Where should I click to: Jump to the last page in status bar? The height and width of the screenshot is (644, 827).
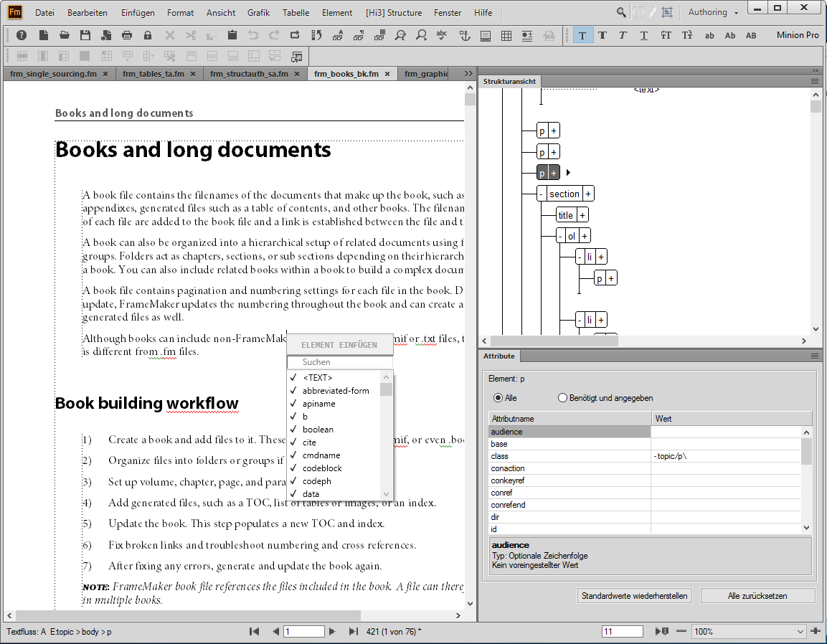[x=354, y=631]
